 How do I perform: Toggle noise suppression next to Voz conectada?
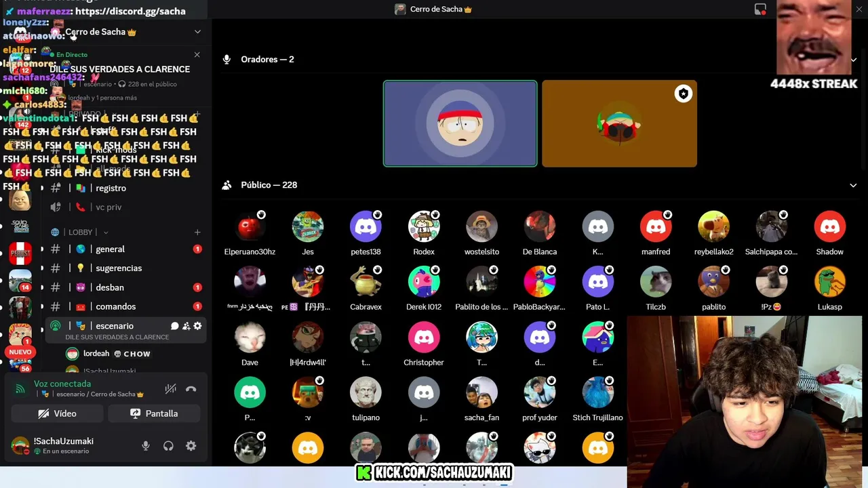[x=171, y=389]
